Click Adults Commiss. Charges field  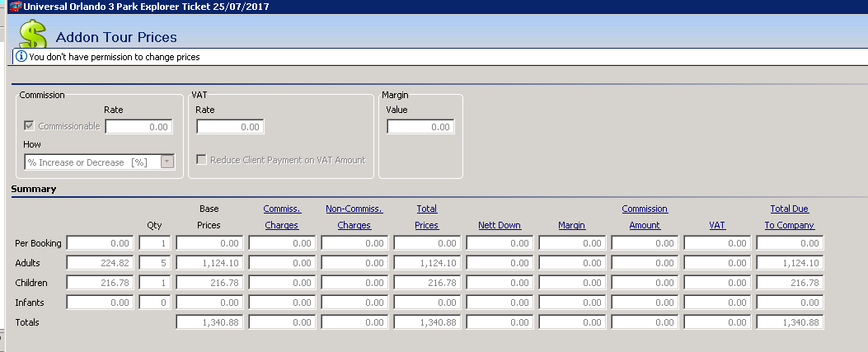[x=282, y=263]
